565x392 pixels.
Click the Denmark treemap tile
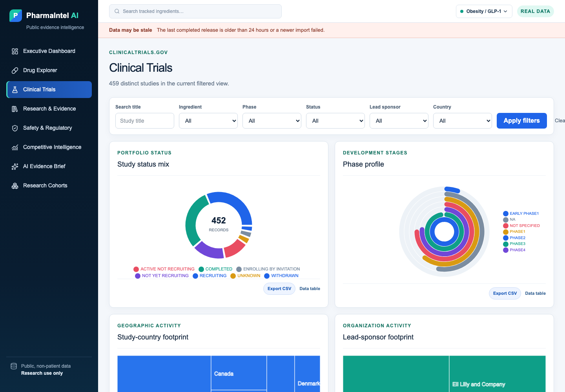coord(307,374)
